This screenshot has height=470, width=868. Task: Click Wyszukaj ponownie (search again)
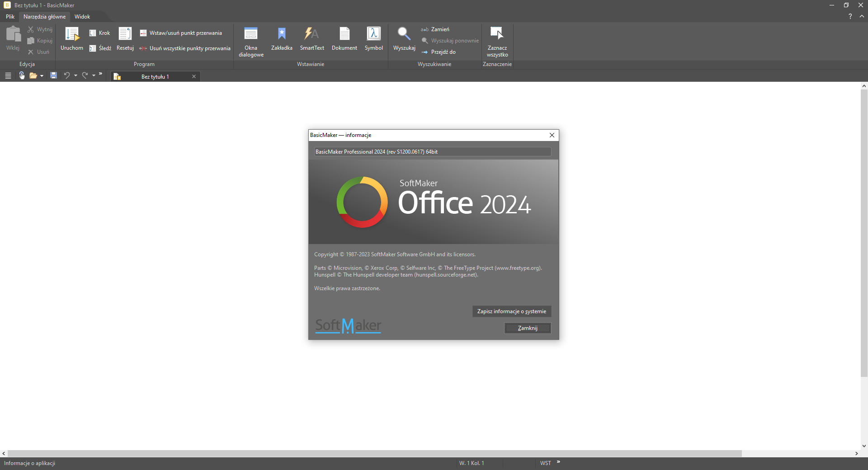450,41
